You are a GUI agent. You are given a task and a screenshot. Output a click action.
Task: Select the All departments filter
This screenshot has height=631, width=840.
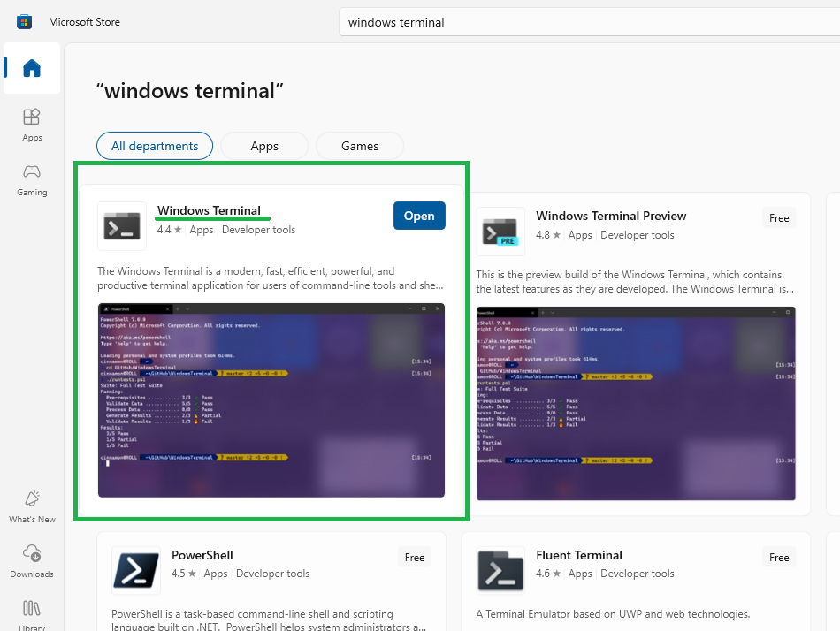155,146
